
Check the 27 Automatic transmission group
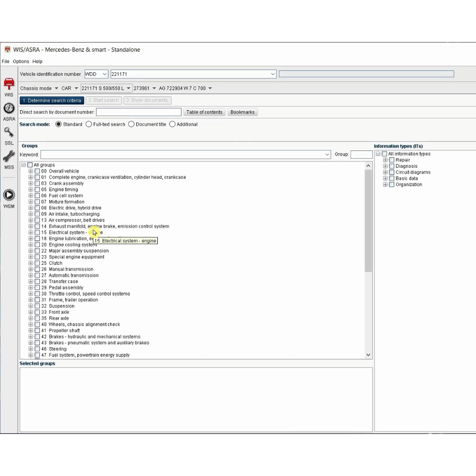click(37, 275)
